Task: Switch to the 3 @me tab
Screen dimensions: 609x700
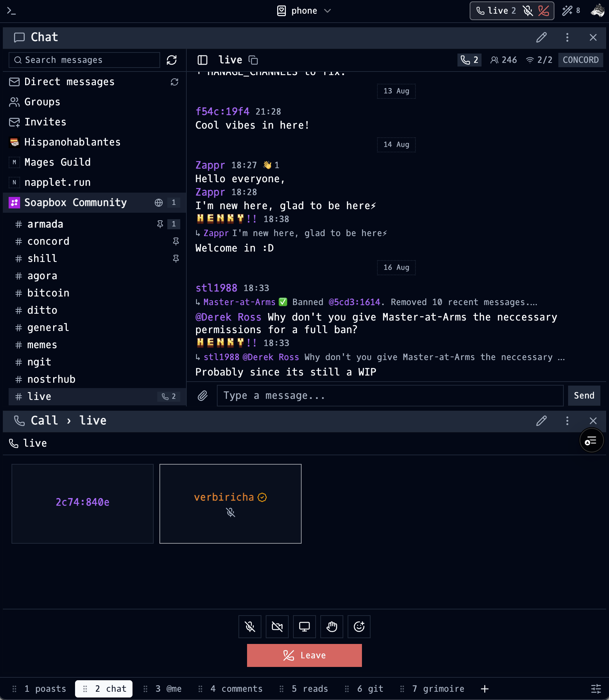Action: point(163,689)
